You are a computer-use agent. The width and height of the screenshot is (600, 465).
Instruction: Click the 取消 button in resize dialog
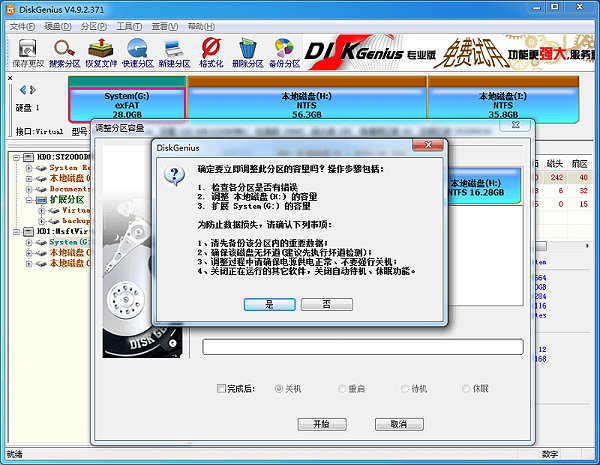(399, 424)
